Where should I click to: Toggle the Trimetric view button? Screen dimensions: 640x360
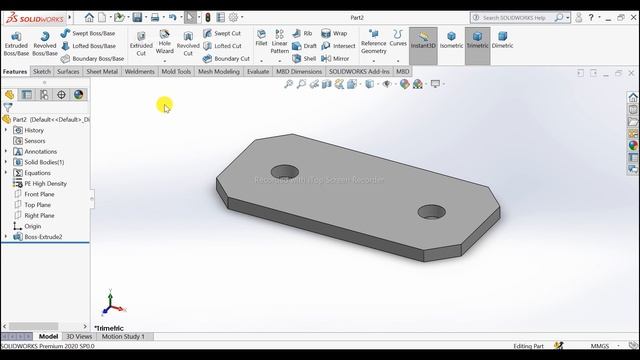pos(478,46)
